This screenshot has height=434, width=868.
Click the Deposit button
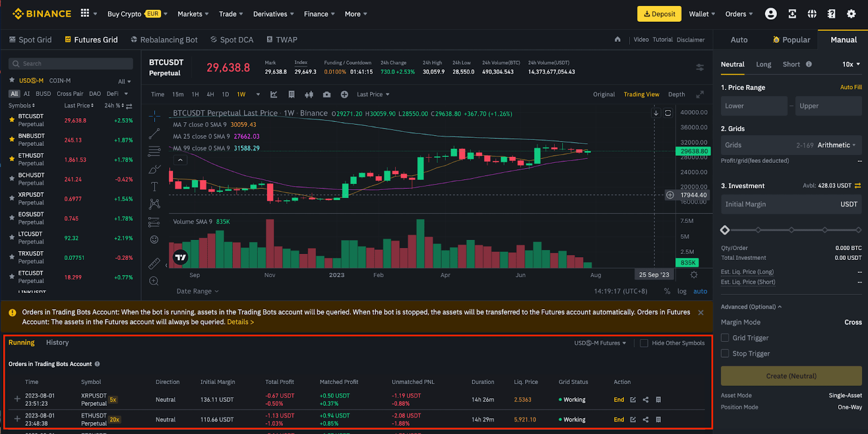659,14
